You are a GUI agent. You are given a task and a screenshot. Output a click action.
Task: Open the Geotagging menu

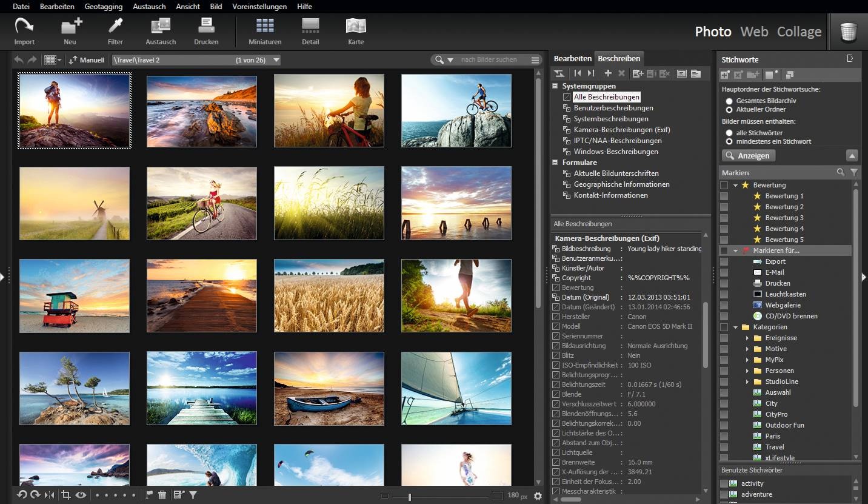coord(103,7)
